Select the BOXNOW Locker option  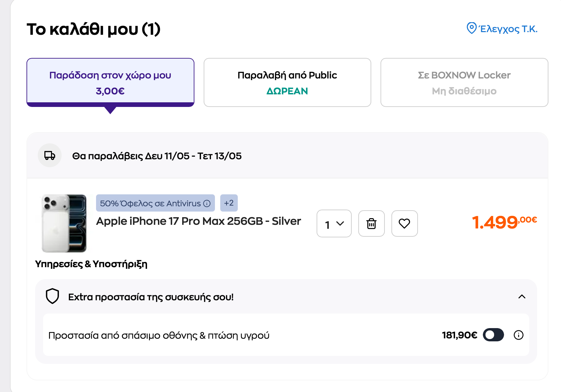(464, 82)
